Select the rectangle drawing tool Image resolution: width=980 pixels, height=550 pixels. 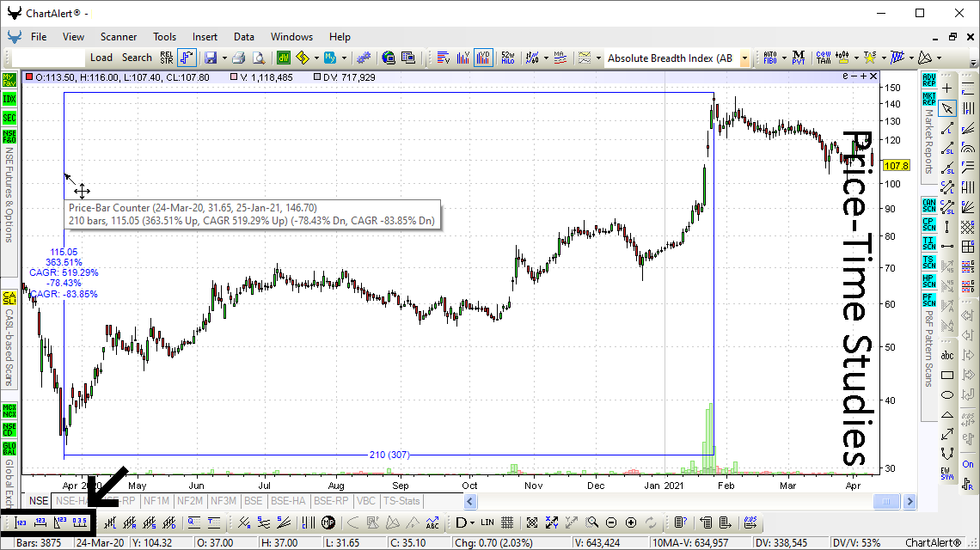(947, 375)
